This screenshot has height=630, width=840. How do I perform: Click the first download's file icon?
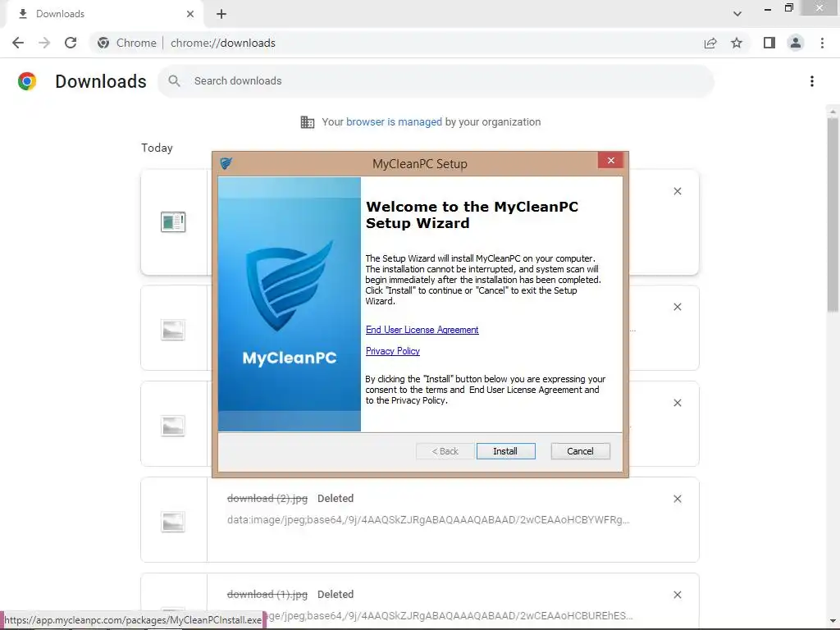173,221
